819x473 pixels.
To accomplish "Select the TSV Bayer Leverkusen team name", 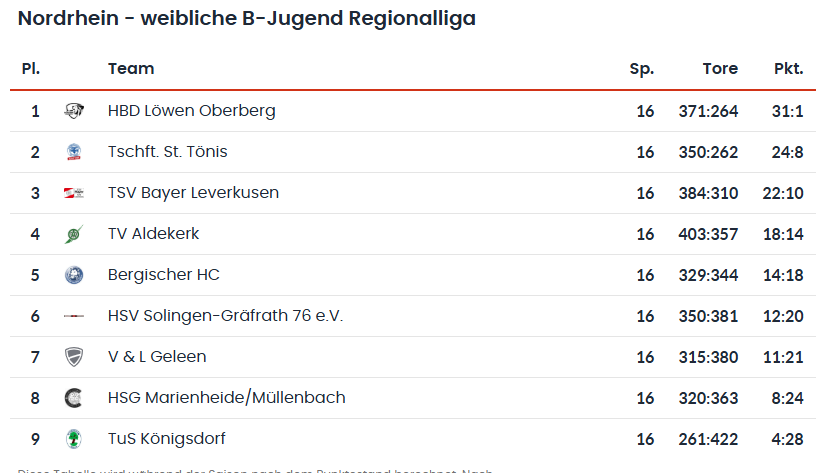I will click(193, 193).
